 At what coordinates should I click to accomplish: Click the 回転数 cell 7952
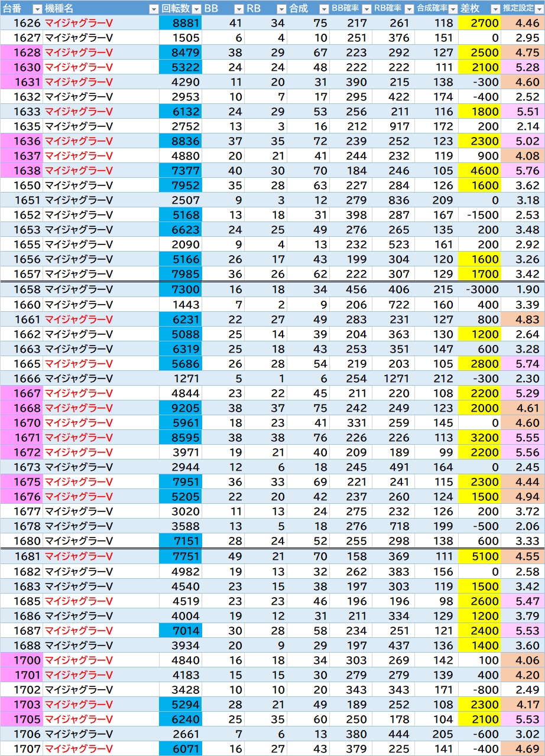click(x=180, y=185)
